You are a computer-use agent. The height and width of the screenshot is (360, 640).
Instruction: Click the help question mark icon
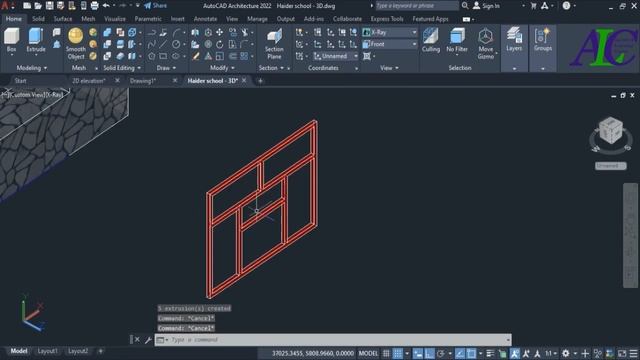coord(566,6)
